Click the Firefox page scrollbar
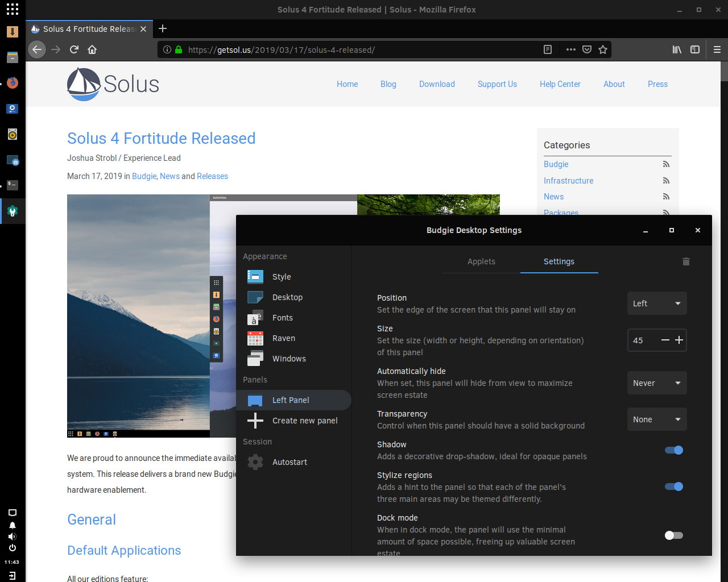Image resolution: width=728 pixels, height=582 pixels. (723, 72)
